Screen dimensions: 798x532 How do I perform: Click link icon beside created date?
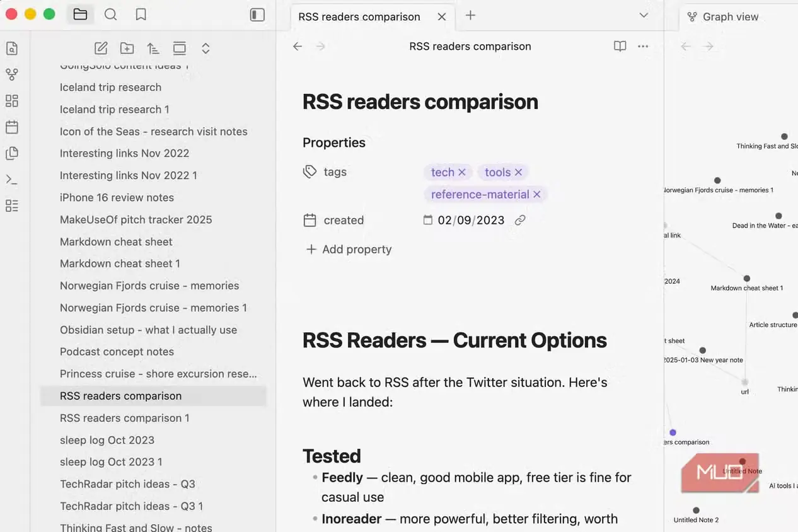pos(520,220)
